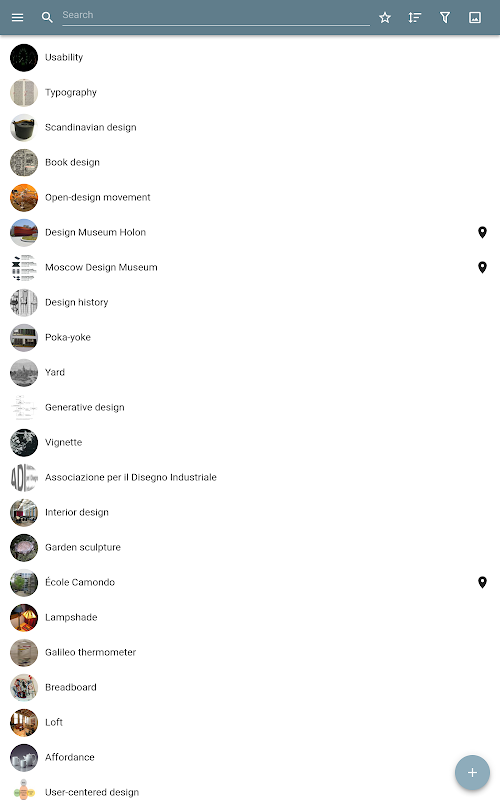
Task: Open the Galileo thermometer item
Action: pyautogui.click(x=250, y=653)
